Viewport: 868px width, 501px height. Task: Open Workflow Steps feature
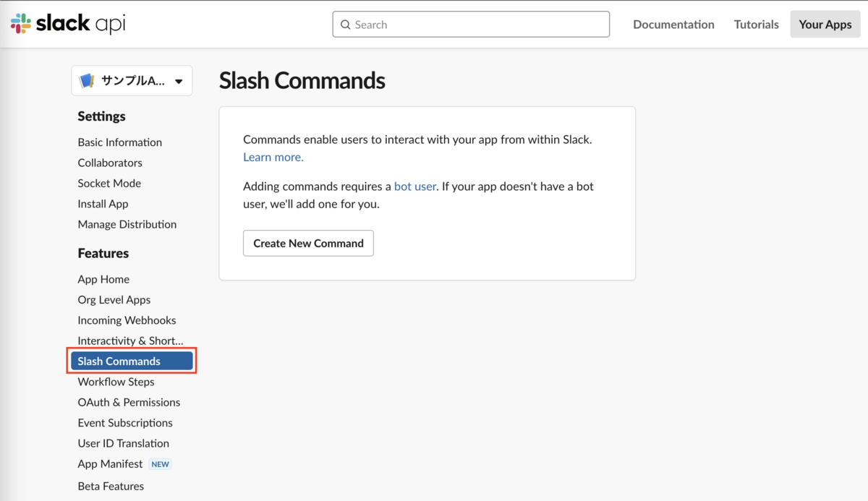coord(116,382)
